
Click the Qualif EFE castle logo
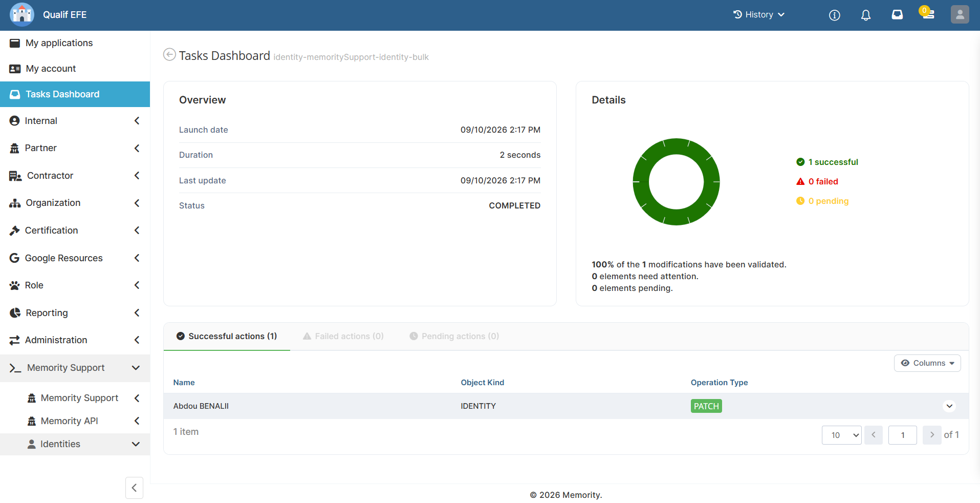21,14
